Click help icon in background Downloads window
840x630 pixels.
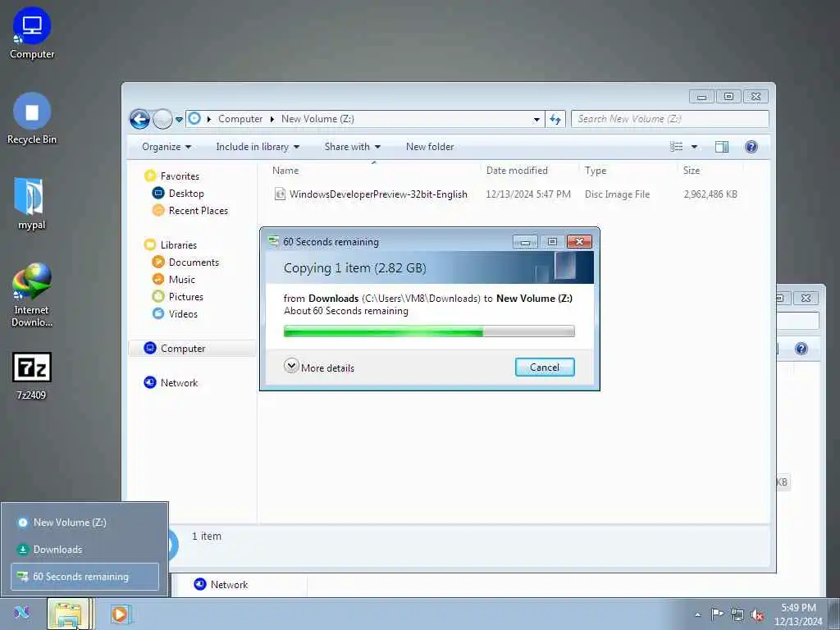(x=801, y=349)
